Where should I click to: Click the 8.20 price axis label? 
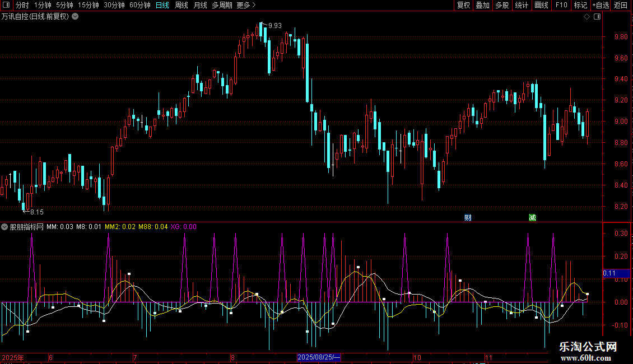click(621, 207)
